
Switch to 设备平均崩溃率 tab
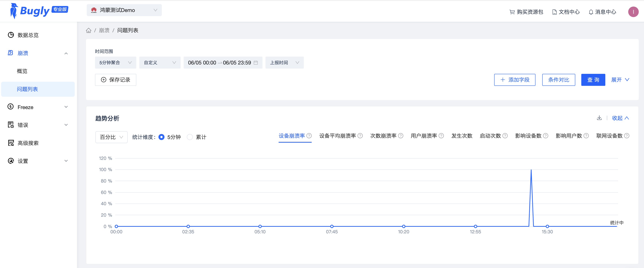(337, 135)
